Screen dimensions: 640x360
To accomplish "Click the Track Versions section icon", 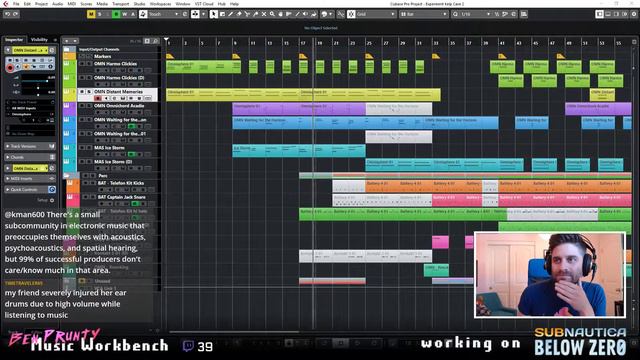I will (52, 146).
